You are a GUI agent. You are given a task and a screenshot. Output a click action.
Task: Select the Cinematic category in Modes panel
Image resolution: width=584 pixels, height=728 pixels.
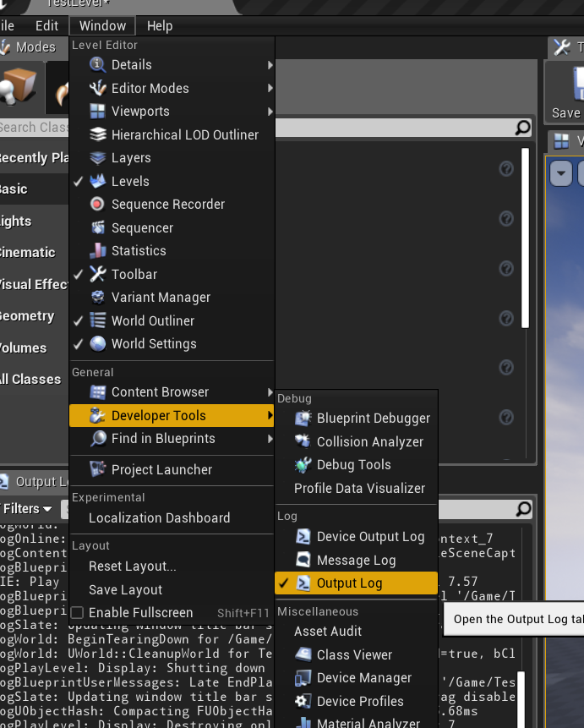point(34,253)
